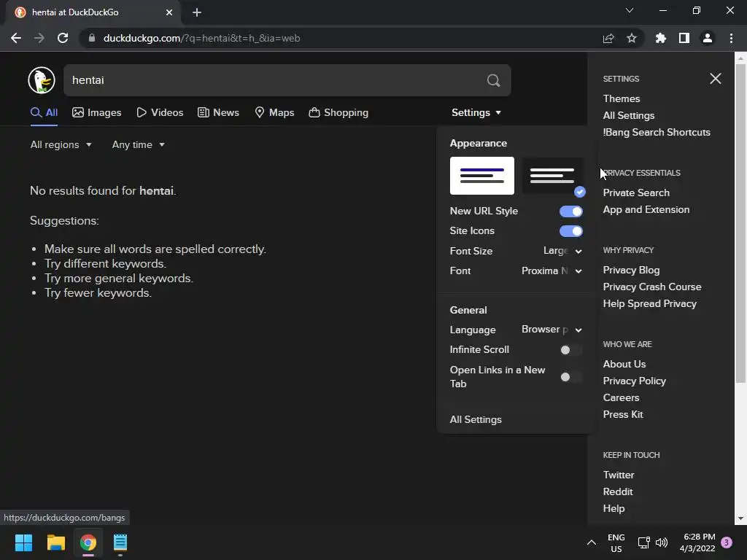Open Notepad icon in taskbar
The image size is (747, 560).
coord(120,542)
